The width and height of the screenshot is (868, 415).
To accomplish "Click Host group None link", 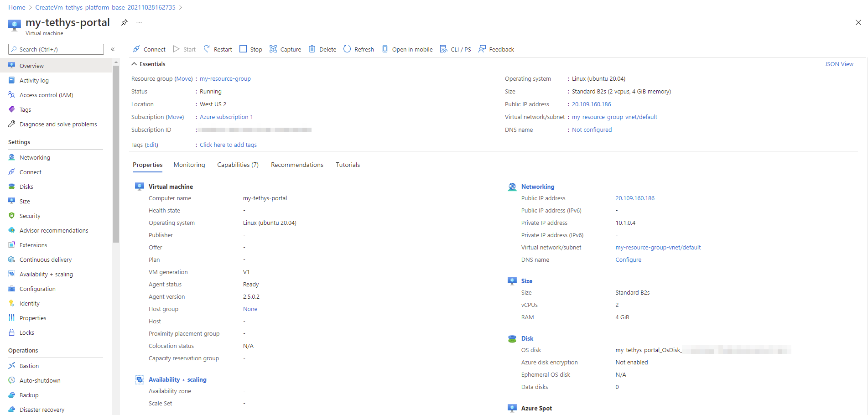I will (x=250, y=309).
